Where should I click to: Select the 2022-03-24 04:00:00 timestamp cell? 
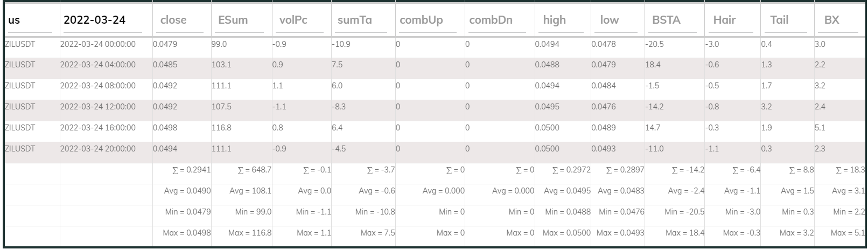click(98, 65)
